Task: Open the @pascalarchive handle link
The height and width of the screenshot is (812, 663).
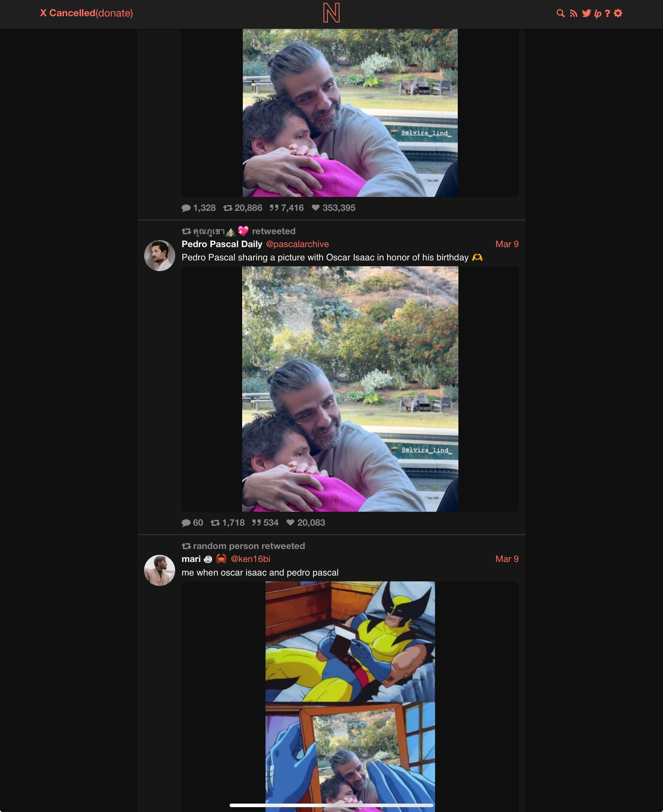Action: click(x=297, y=244)
